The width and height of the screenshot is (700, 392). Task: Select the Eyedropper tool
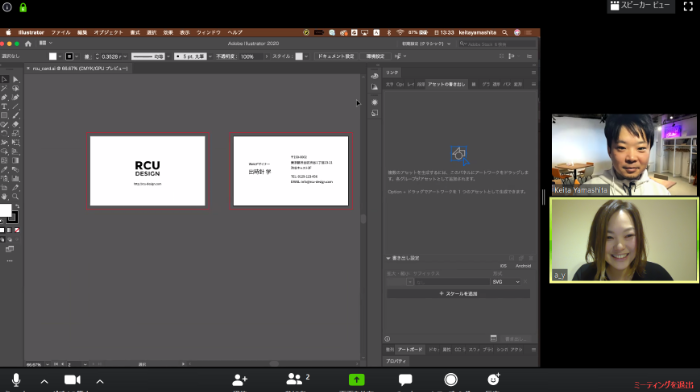click(x=4, y=170)
